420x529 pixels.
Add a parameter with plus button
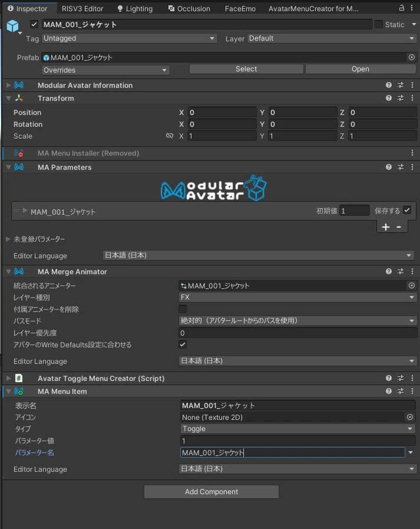386,227
